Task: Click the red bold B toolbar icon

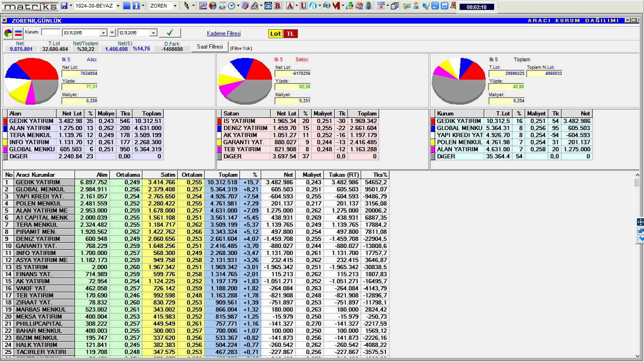Action: [x=278, y=6]
